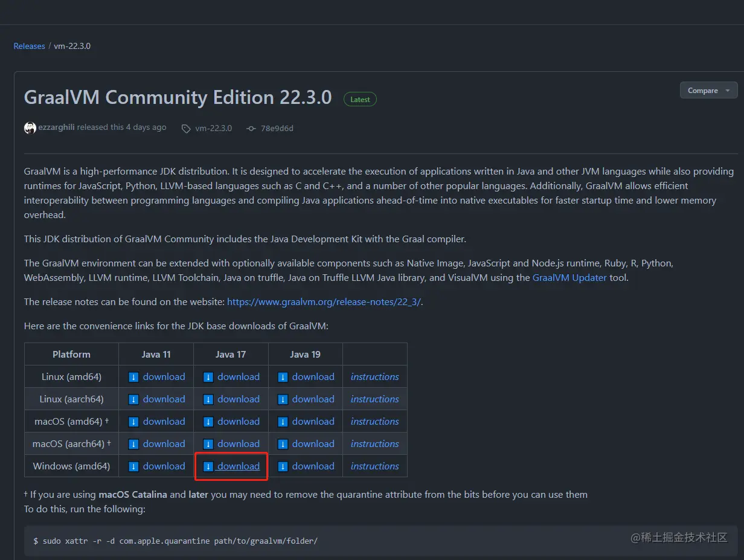Viewport: 744px width, 560px height.
Task: Download Java 17 for Windows (amd64) via text link
Action: click(x=239, y=466)
